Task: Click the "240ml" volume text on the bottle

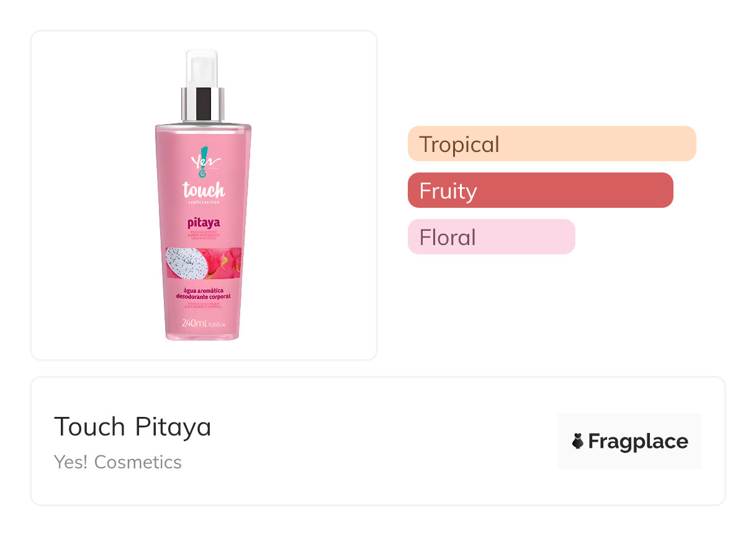Action: tap(194, 323)
